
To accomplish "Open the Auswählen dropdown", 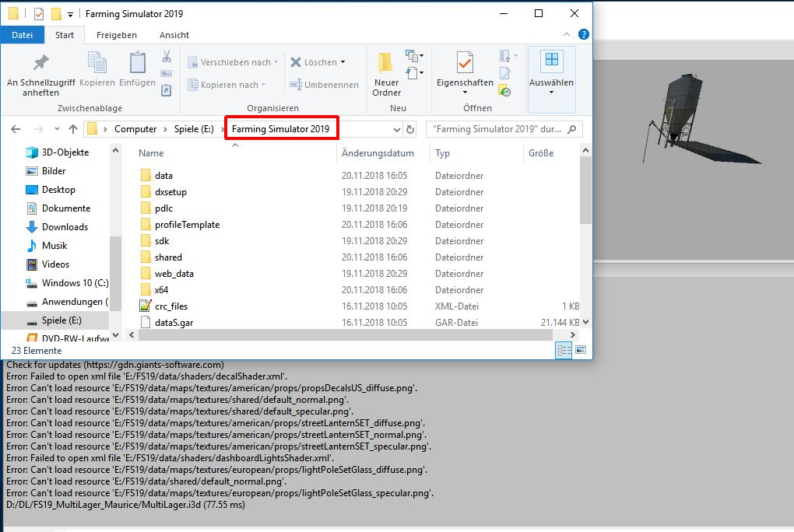I will (x=551, y=92).
